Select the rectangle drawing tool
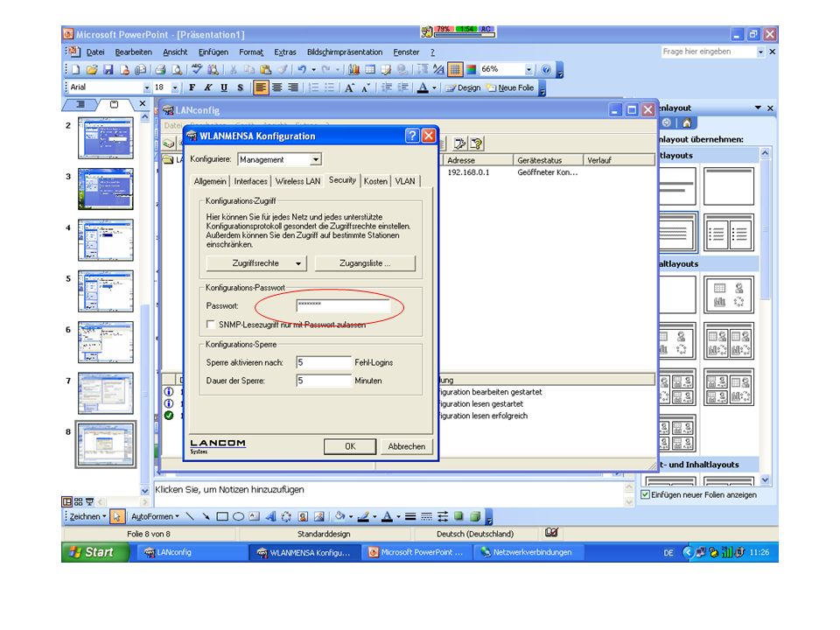The width and height of the screenshot is (840, 630). click(x=221, y=516)
